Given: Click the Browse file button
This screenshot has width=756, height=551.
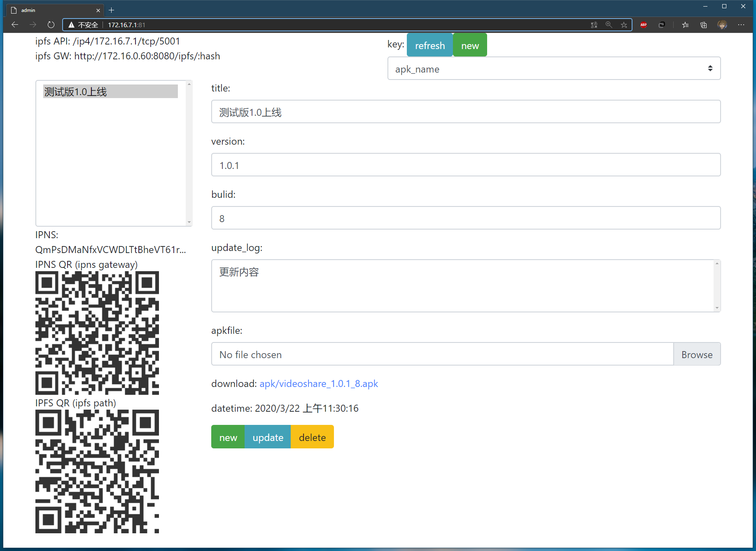Looking at the screenshot, I should (697, 354).
